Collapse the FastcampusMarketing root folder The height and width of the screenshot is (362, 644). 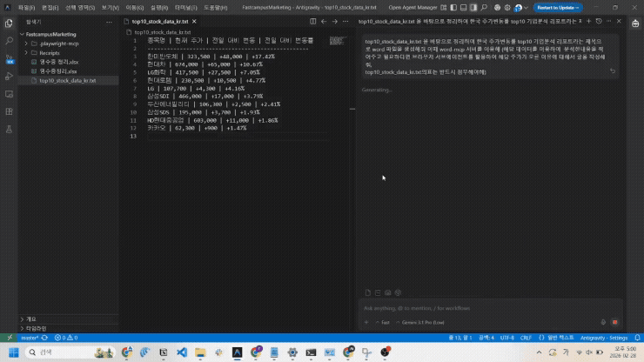tap(22, 35)
